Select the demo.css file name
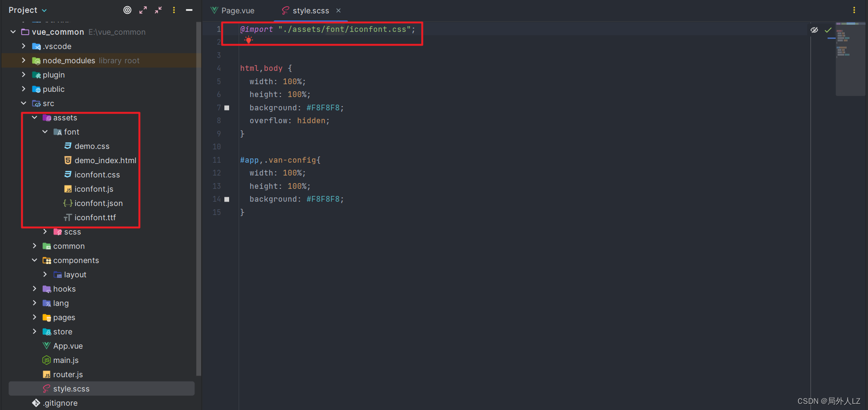Viewport: 868px width, 410px height. pos(92,146)
